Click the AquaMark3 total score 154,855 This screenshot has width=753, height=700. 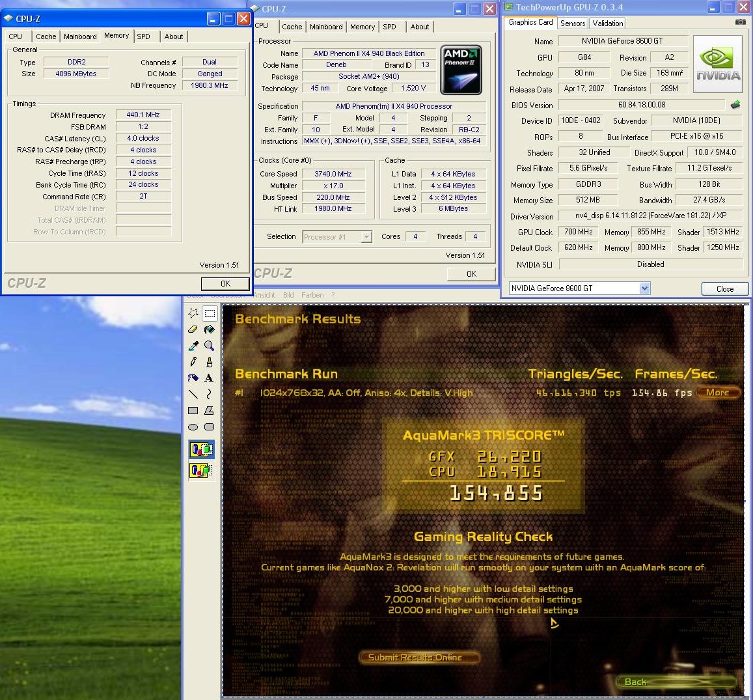coord(496,494)
